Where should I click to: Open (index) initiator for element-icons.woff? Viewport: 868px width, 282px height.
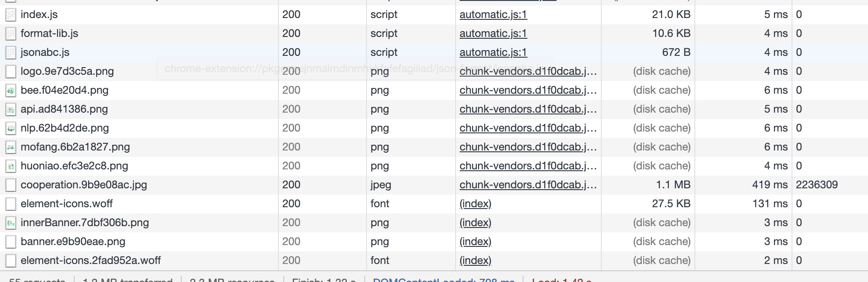click(x=475, y=204)
